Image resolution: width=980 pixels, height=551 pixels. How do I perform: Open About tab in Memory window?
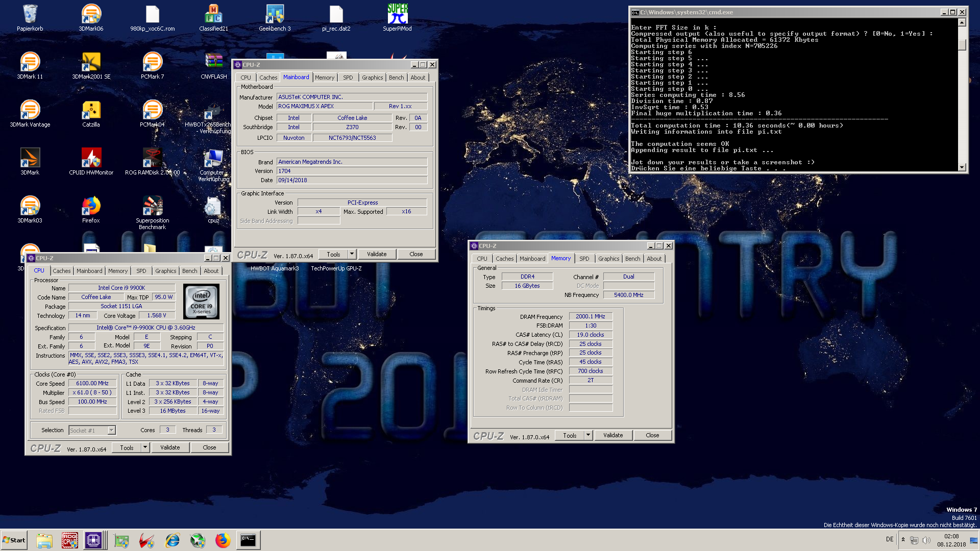[654, 259]
